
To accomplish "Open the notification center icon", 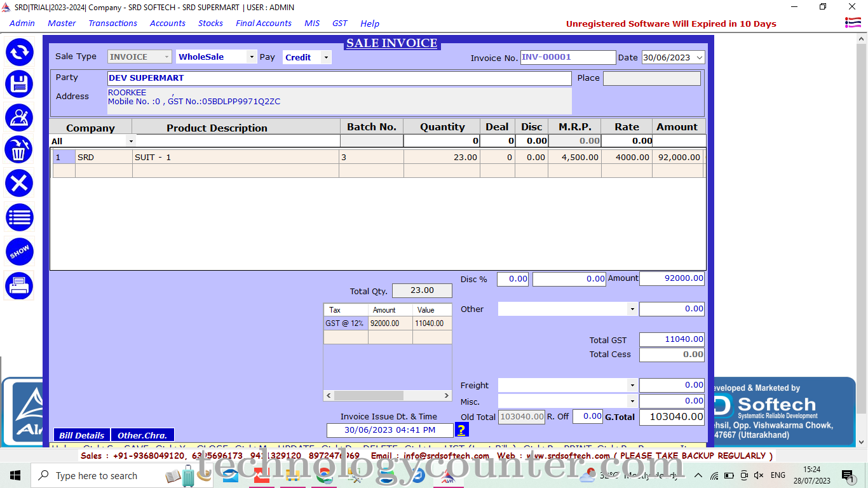I will pyautogui.click(x=848, y=475).
